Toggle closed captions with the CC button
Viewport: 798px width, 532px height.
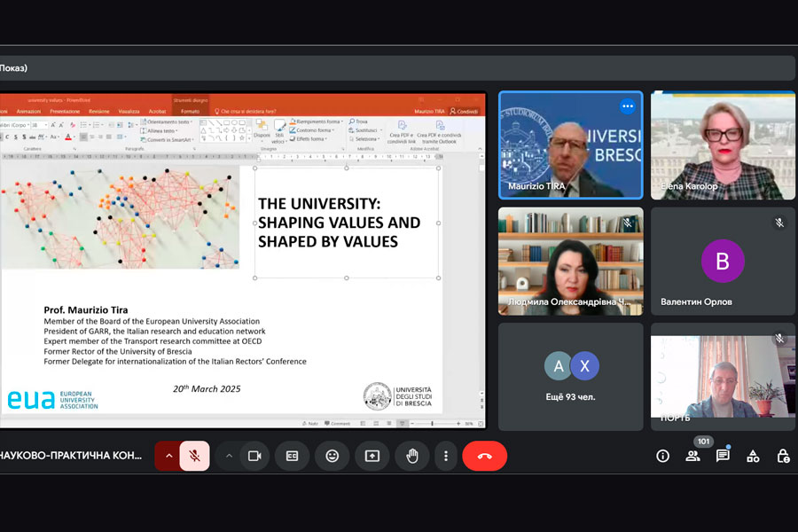pos(292,456)
